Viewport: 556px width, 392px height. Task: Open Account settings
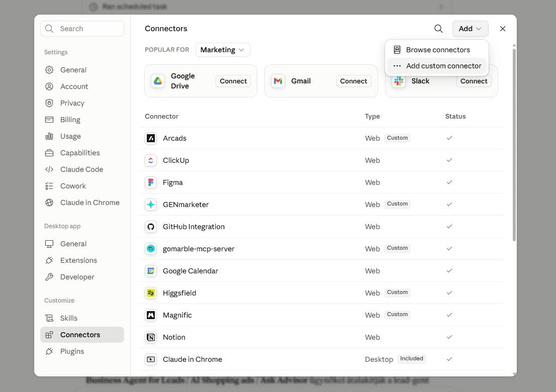(x=82, y=86)
